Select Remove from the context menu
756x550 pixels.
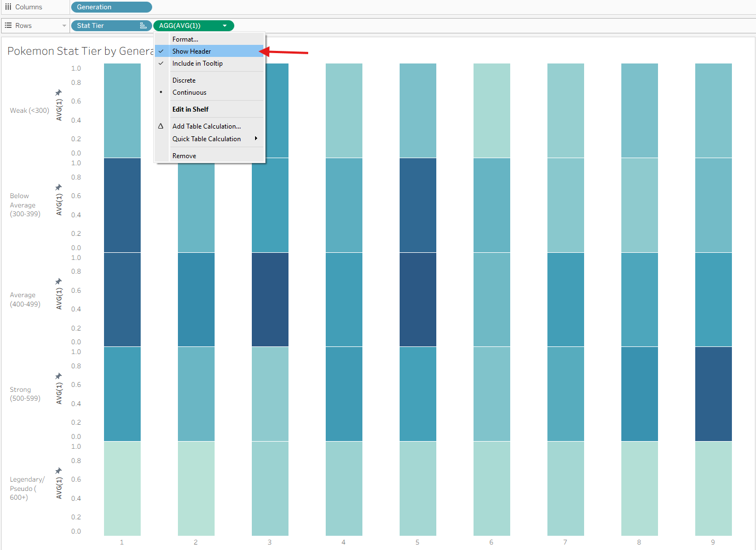[210, 156]
